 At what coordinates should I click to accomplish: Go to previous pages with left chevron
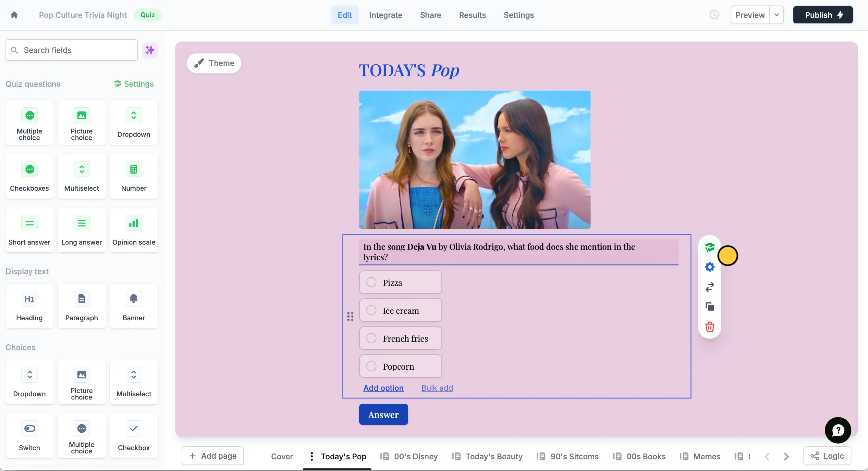(x=767, y=456)
